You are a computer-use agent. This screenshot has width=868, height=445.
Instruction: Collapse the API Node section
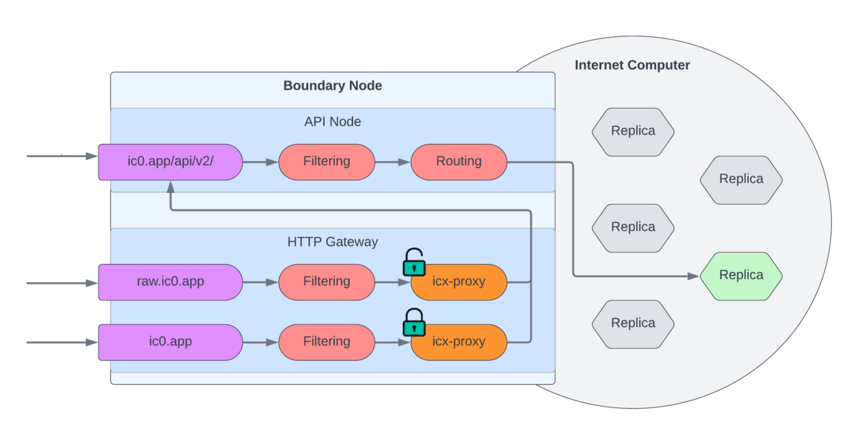point(333,122)
